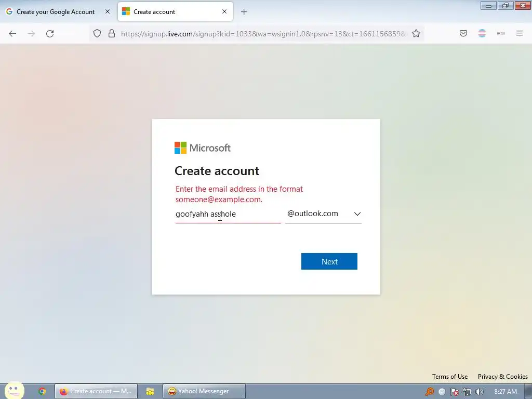Close the Create account tab
Screen dimensions: 532x399
tap(224, 11)
